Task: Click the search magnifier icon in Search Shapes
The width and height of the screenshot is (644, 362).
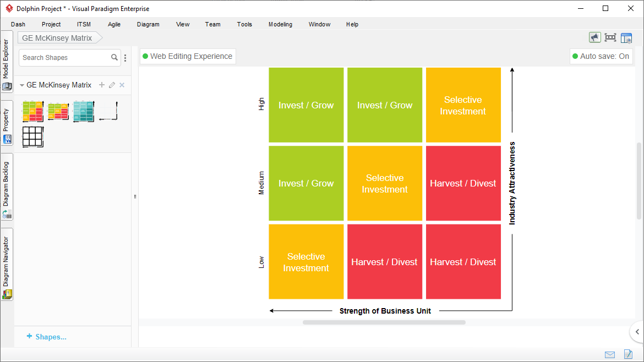Action: pos(114,57)
